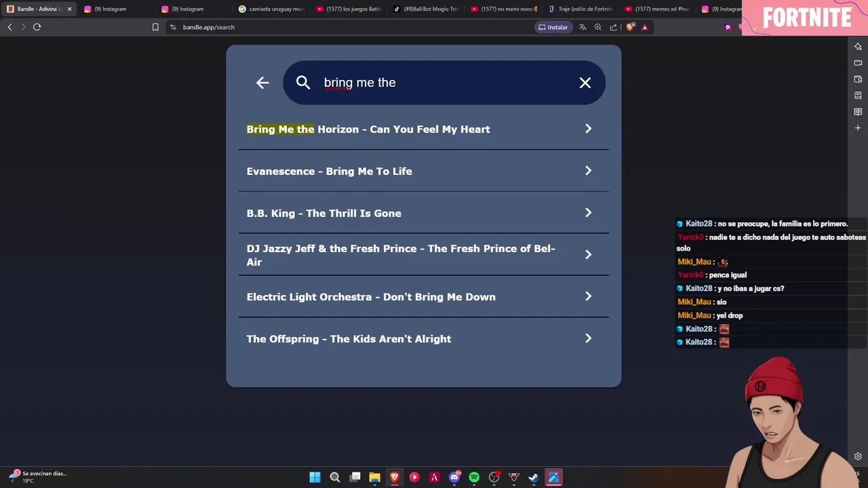Open the Windows Start menu
868x488 pixels.
pos(315,477)
